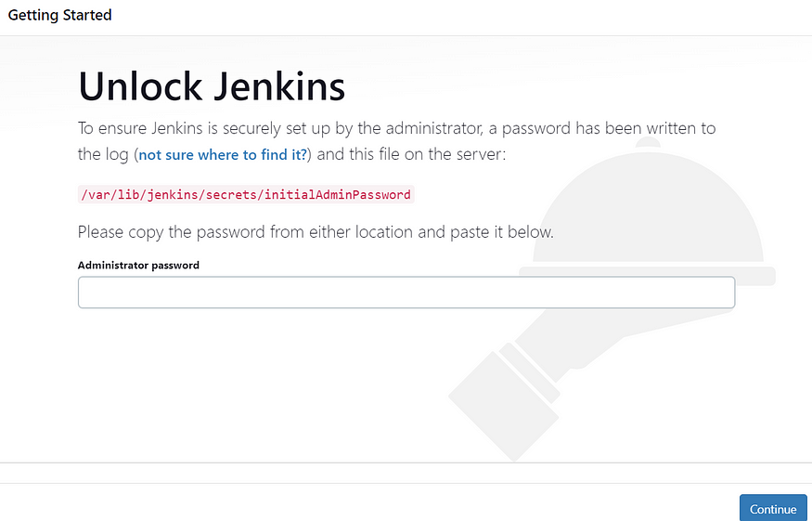This screenshot has width=812, height=521.
Task: Click the Getting Started header title
Action: [59, 15]
